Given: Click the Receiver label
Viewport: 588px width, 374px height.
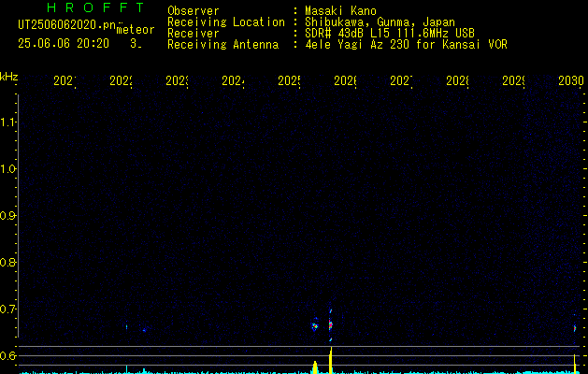Looking at the screenshot, I should pos(194,34).
